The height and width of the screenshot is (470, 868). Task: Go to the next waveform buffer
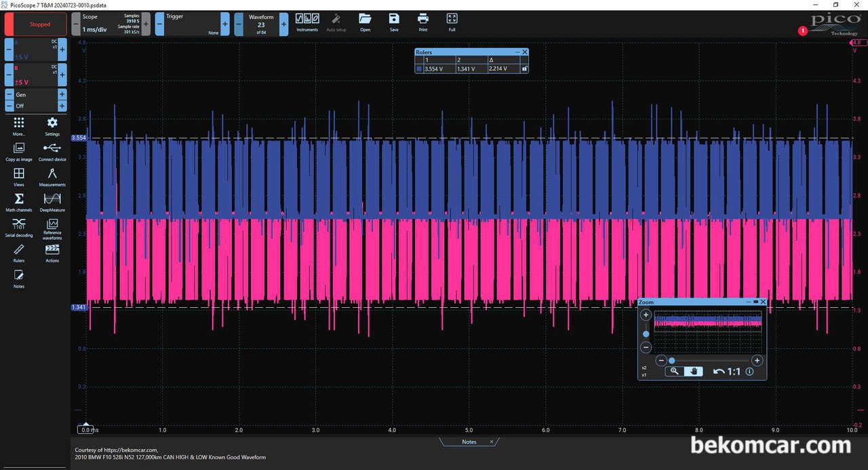click(x=283, y=24)
